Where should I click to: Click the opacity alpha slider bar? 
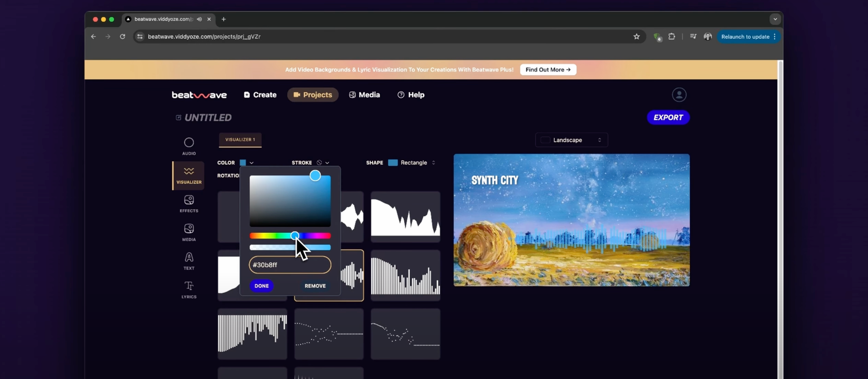[290, 247]
